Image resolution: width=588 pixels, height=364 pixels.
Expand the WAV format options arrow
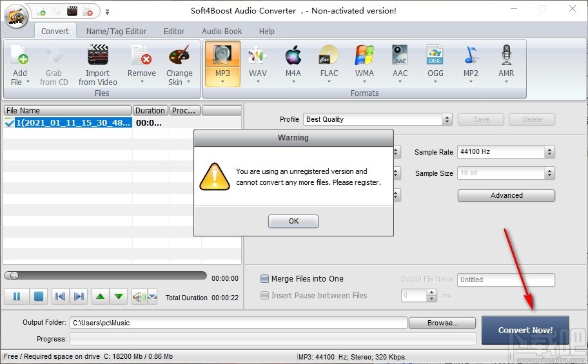pos(258,82)
